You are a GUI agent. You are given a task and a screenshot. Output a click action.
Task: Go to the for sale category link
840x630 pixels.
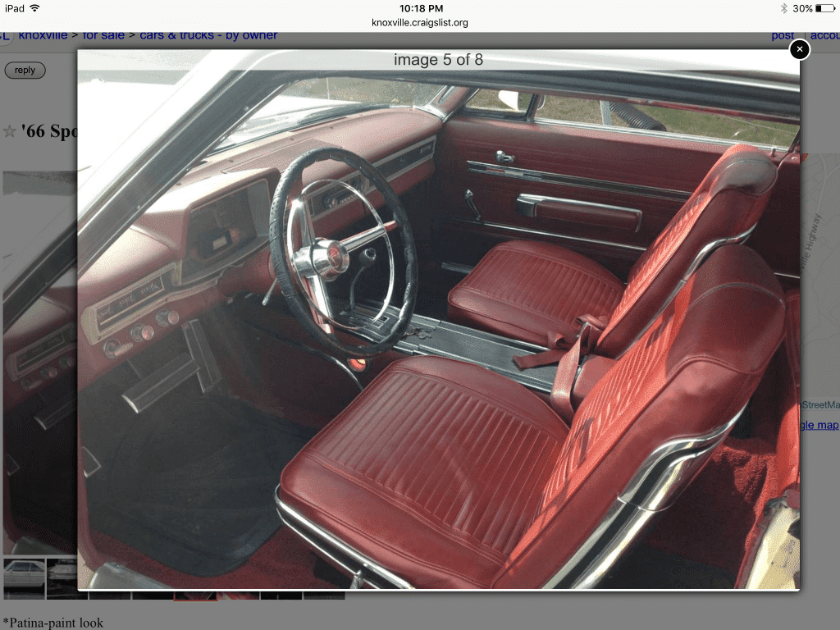[103, 35]
